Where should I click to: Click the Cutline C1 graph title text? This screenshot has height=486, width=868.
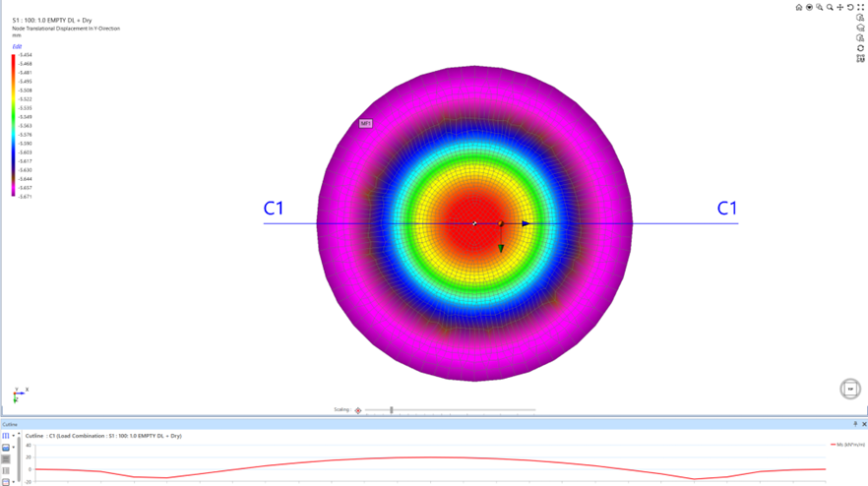pos(103,436)
